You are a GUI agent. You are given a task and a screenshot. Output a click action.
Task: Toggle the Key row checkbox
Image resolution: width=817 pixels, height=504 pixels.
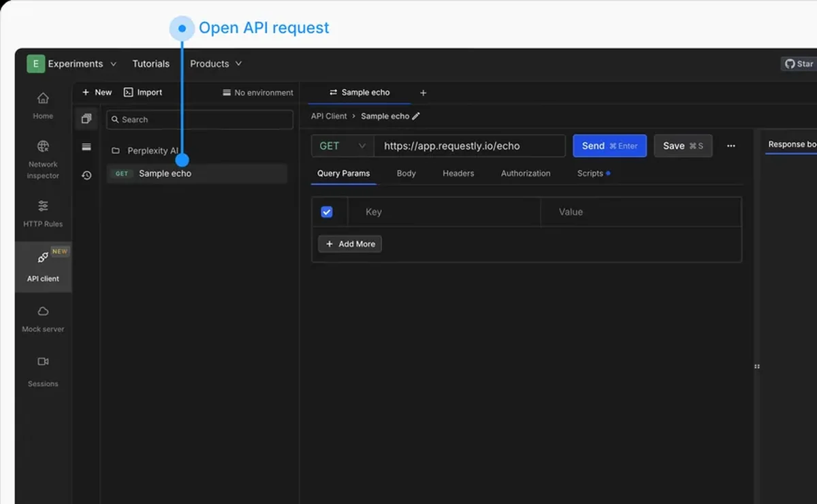pos(327,212)
